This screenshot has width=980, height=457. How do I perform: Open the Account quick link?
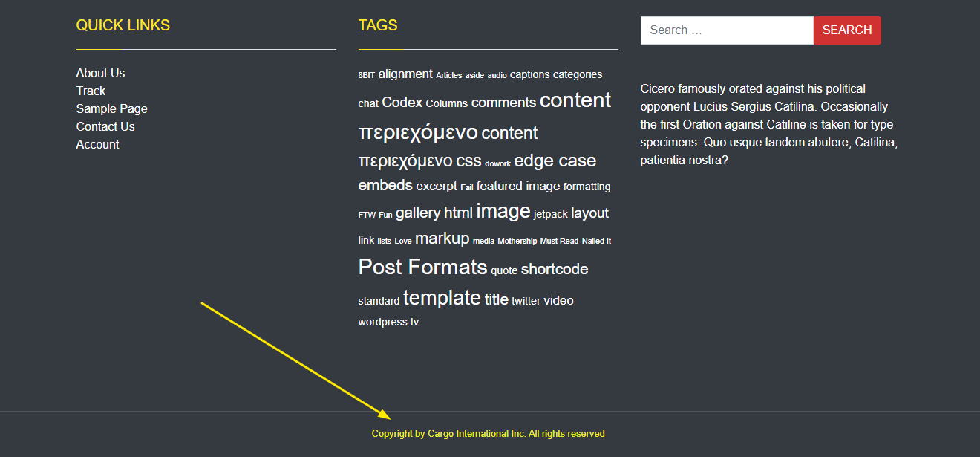[97, 144]
